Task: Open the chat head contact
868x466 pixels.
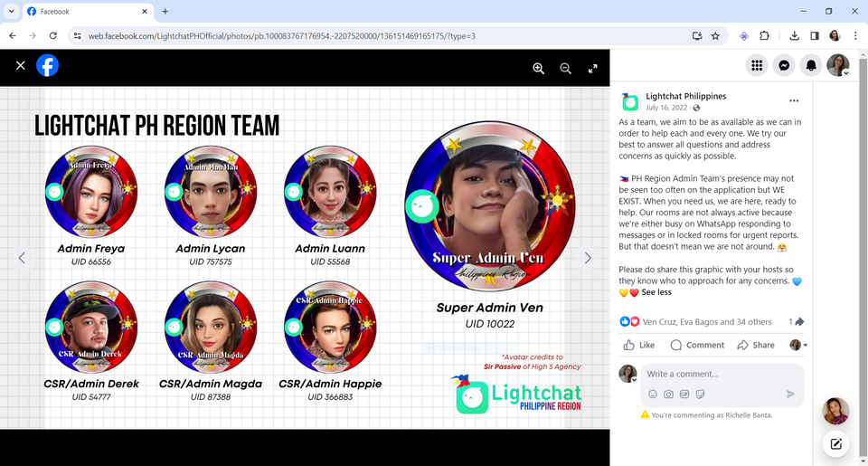Action: [835, 411]
